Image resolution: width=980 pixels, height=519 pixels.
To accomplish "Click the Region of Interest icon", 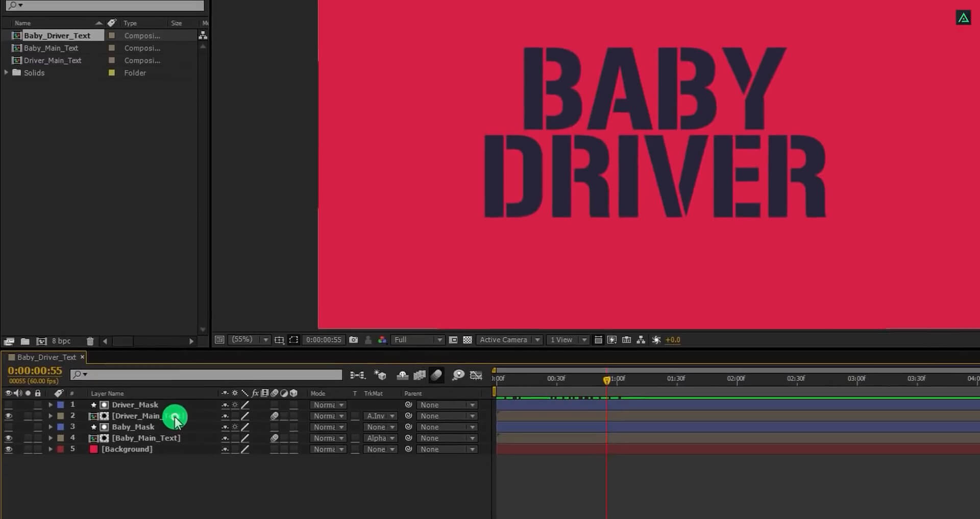I will click(453, 340).
